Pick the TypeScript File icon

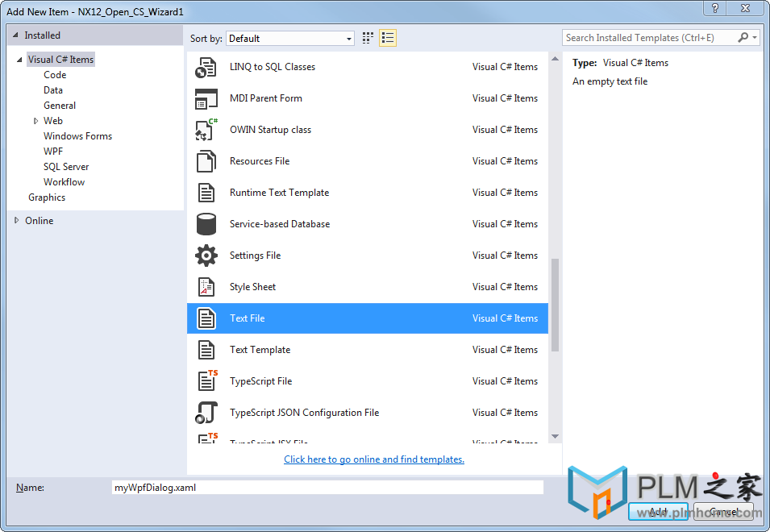(207, 380)
